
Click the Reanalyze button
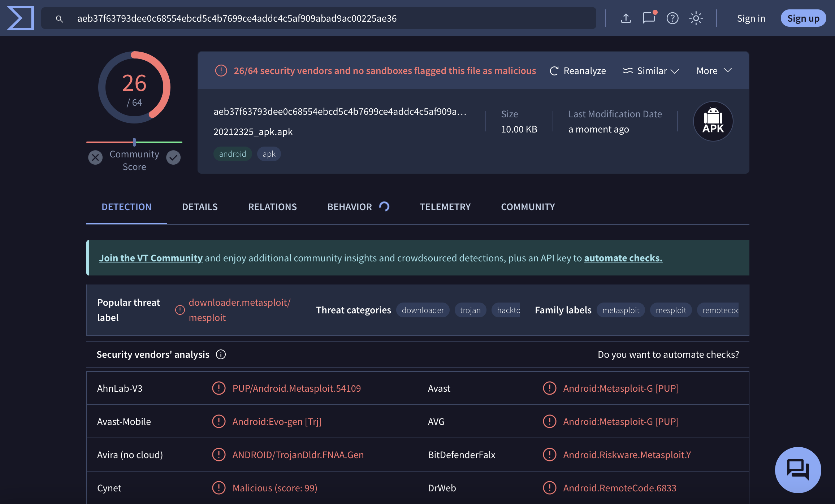(x=578, y=71)
